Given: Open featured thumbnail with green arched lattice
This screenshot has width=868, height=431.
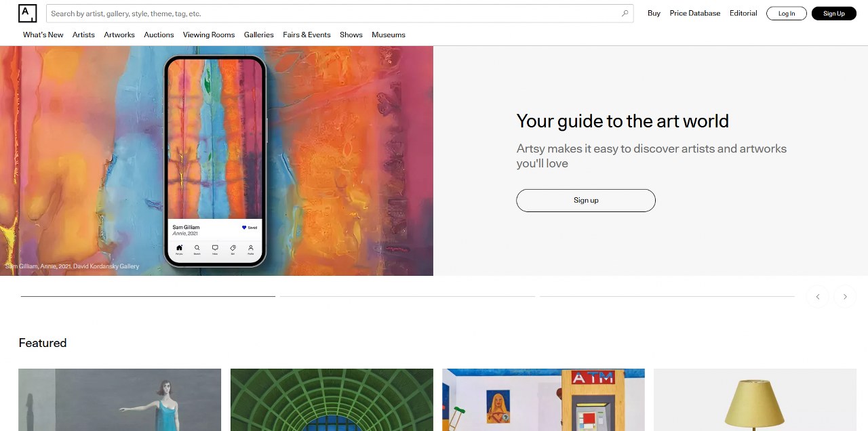Looking at the screenshot, I should click(332, 400).
